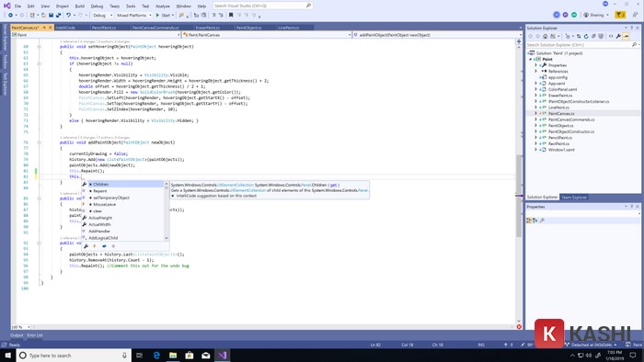644x362 pixels.
Task: Select Window1.xaml in Solution Explorer
Action: point(561,150)
